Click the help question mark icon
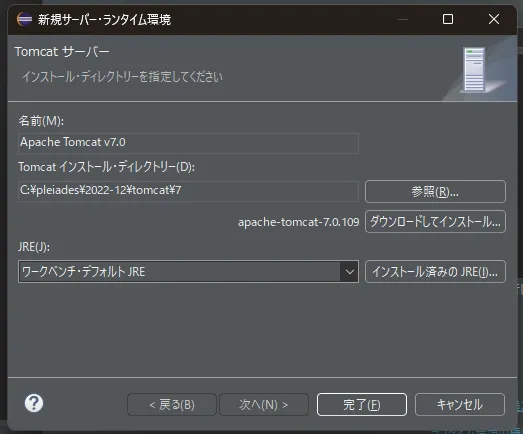523x434 pixels. 34,403
